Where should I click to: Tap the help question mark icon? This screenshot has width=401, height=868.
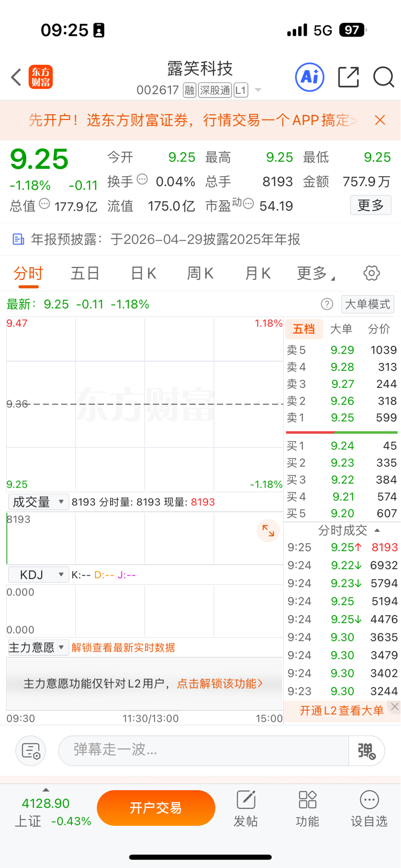327,304
